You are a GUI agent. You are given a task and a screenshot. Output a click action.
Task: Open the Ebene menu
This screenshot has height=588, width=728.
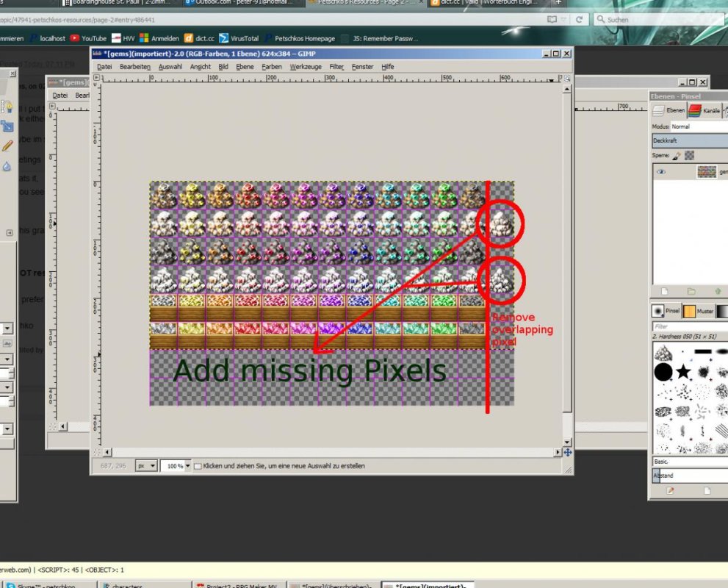point(245,67)
